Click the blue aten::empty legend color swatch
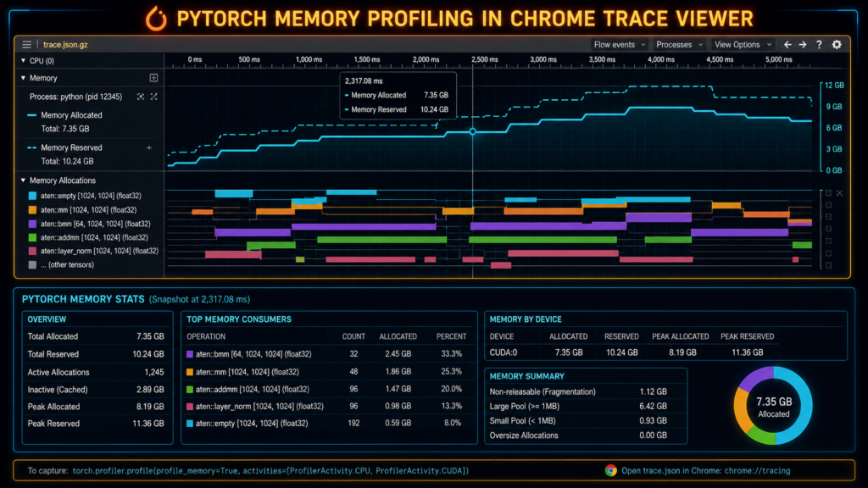This screenshot has width=868, height=488. [x=32, y=196]
